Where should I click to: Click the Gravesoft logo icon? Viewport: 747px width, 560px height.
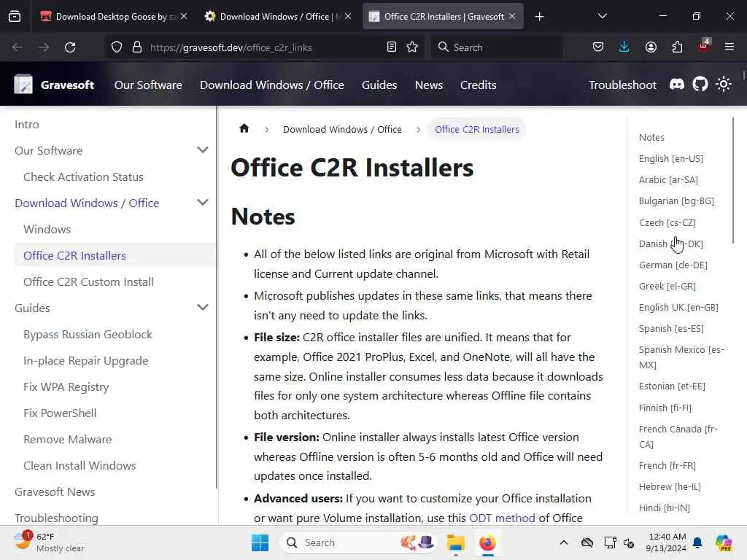(x=23, y=85)
